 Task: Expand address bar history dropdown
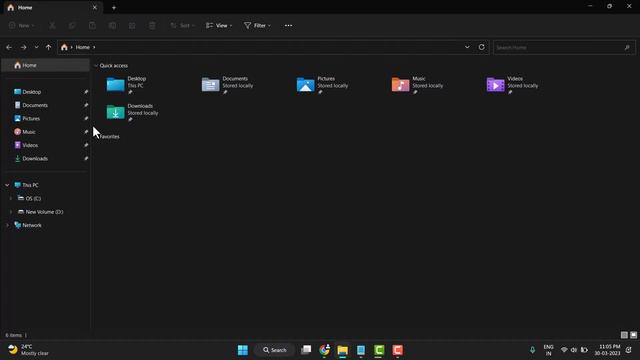tap(467, 47)
